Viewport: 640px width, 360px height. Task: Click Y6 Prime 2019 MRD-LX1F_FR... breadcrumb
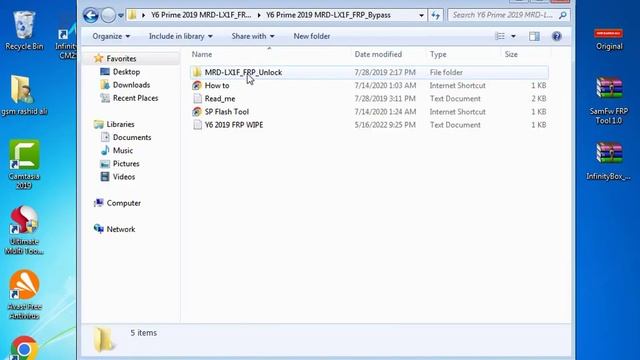(x=201, y=15)
